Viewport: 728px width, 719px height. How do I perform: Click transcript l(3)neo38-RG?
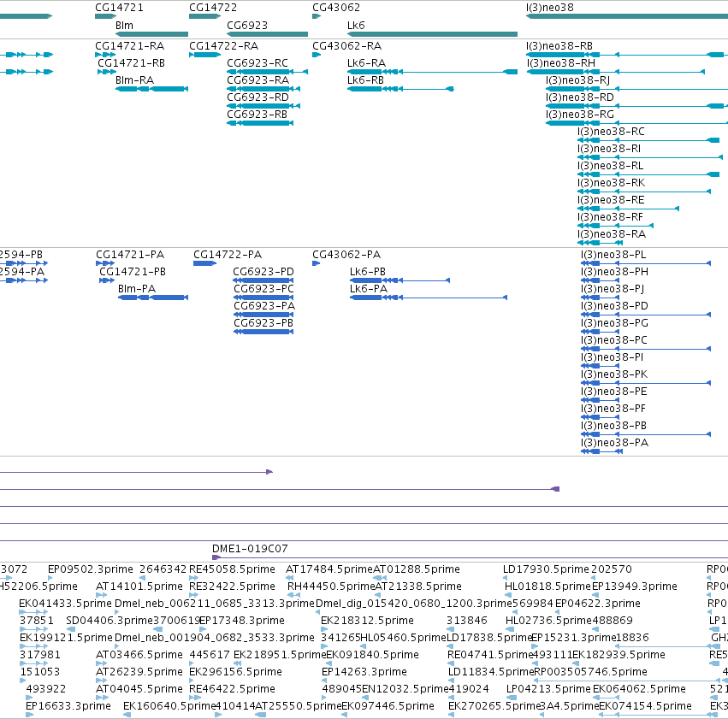point(580,115)
